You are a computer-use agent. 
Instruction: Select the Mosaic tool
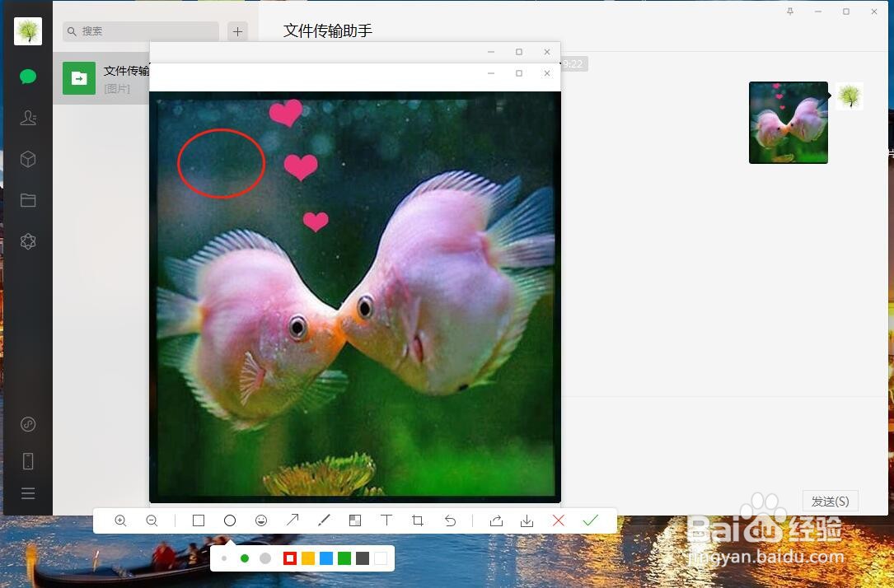click(355, 520)
